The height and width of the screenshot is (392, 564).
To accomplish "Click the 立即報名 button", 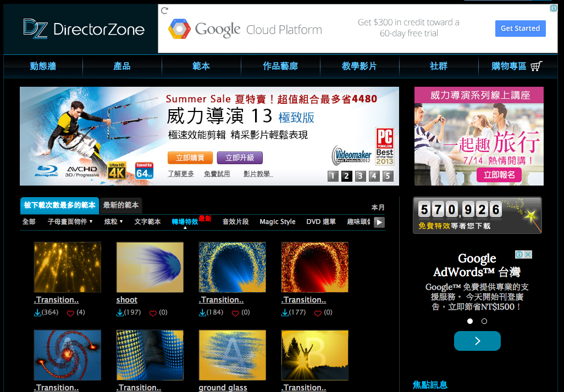I will click(x=499, y=175).
